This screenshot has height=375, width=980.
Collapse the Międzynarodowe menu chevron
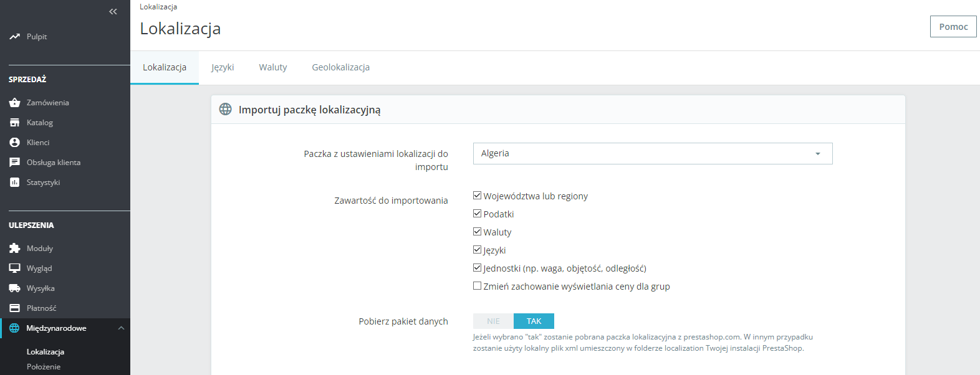click(x=121, y=328)
